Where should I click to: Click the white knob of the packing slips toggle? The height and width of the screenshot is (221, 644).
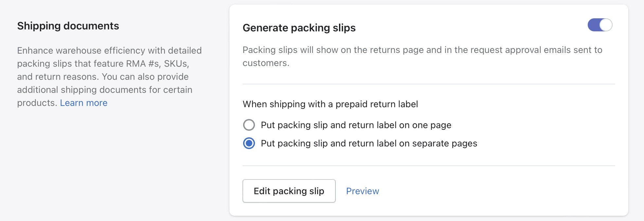click(x=606, y=25)
